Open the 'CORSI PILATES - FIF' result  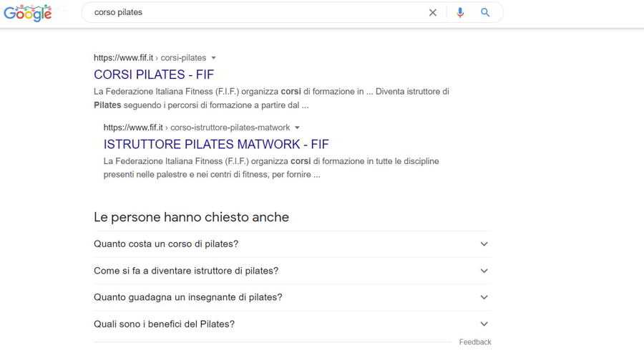point(154,74)
